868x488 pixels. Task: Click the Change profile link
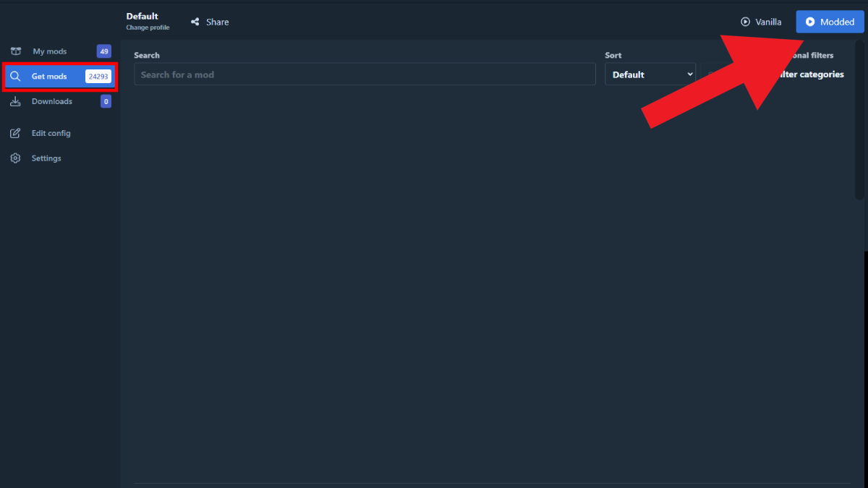pyautogui.click(x=148, y=27)
